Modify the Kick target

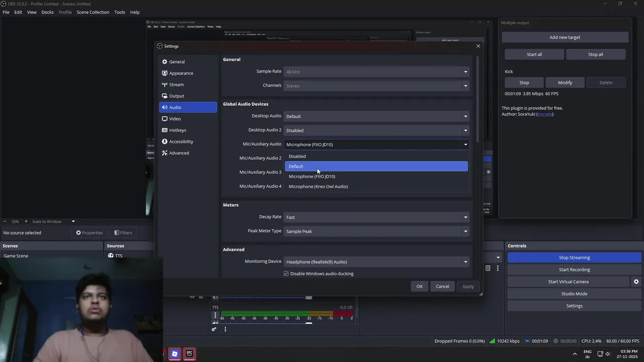coord(565,82)
